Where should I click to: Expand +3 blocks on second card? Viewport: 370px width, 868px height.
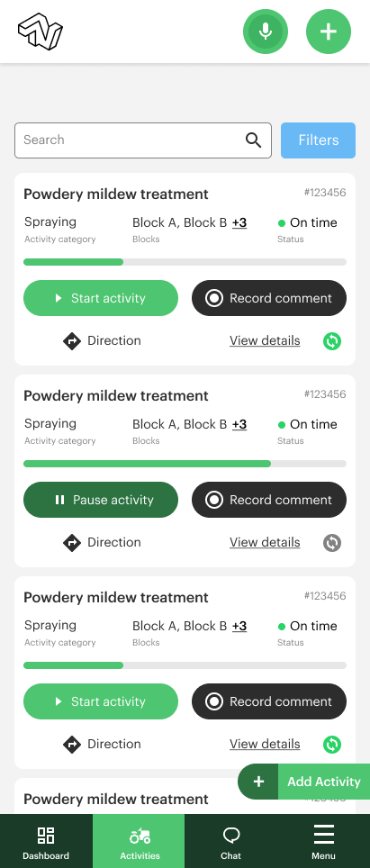[239, 424]
